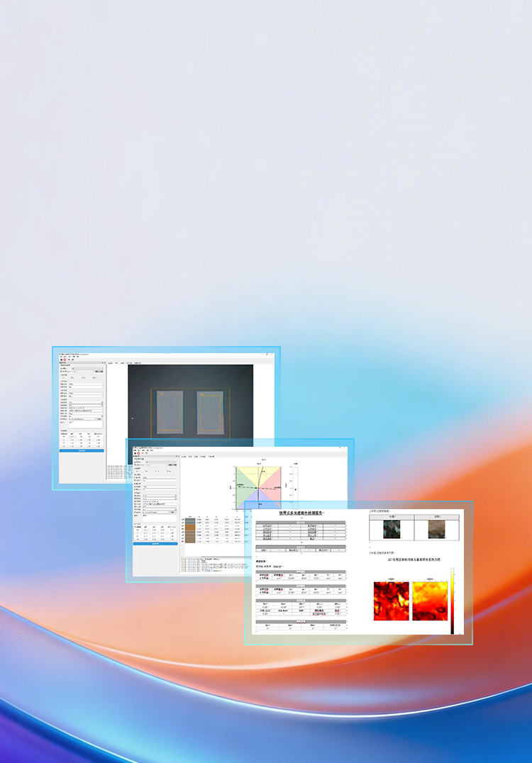Click the brown sample photo in report
Viewport: 532px width, 763px height.
pos(437,530)
